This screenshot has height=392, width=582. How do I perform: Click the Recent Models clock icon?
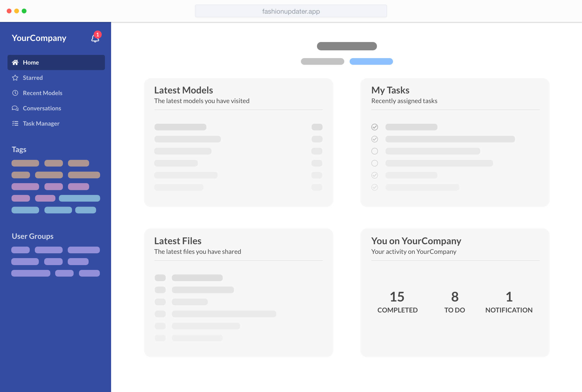[15, 93]
